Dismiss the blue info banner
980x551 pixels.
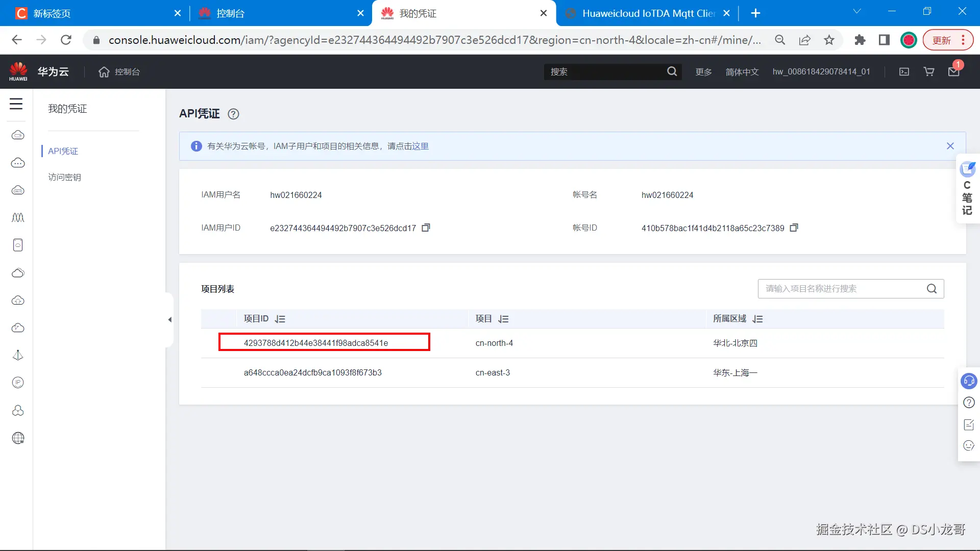tap(950, 146)
